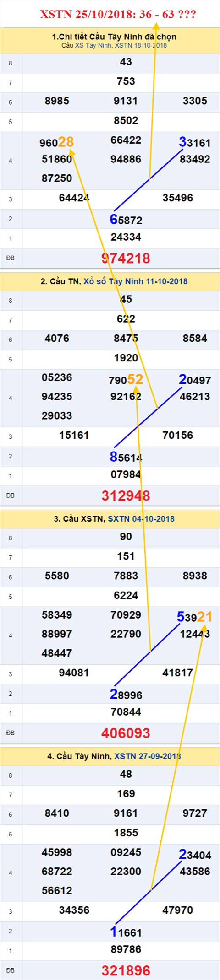Click number 79052 with orange 52

[126, 380]
